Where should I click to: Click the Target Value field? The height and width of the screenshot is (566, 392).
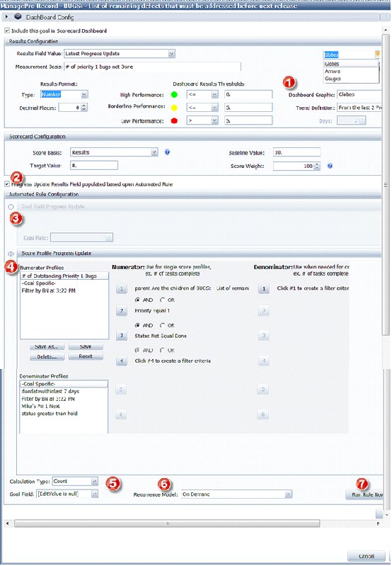pos(94,165)
